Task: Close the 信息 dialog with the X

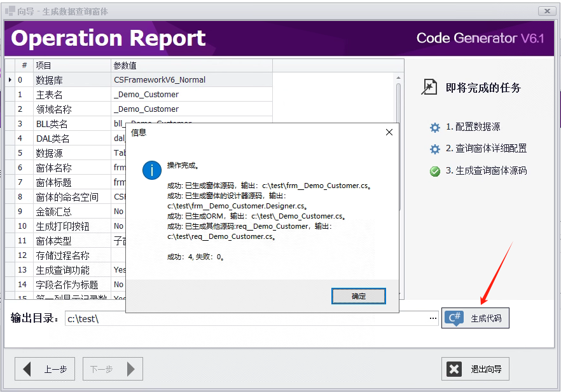Action: [389, 132]
